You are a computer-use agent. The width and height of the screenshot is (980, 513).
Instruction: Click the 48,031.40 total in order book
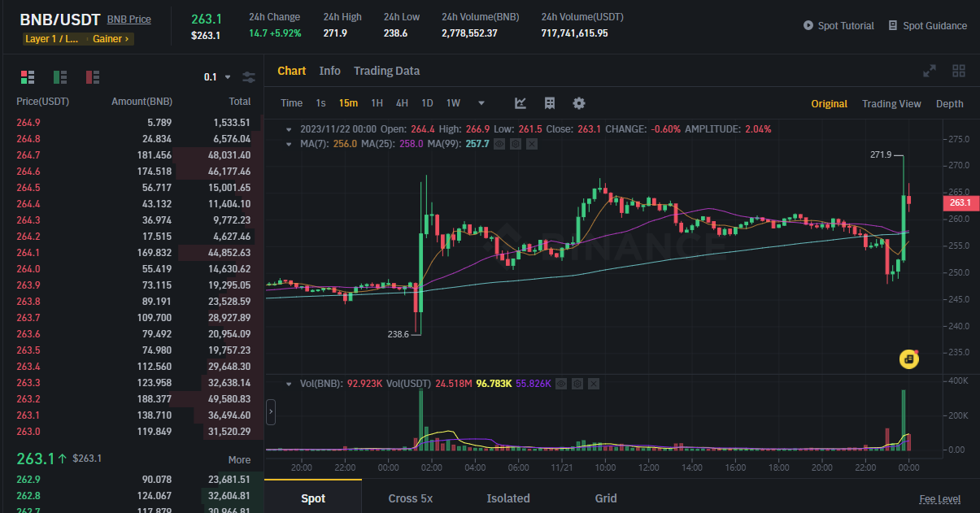point(229,155)
